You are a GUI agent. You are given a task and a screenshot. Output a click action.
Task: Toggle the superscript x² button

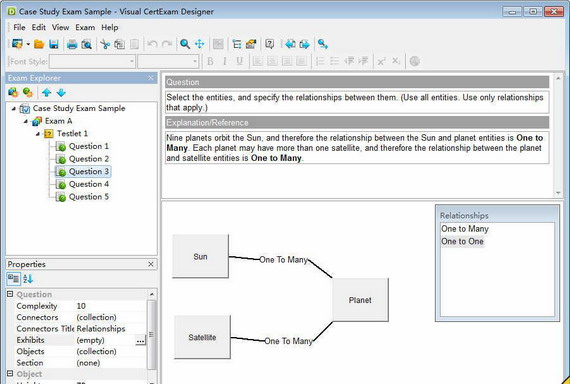381,61
